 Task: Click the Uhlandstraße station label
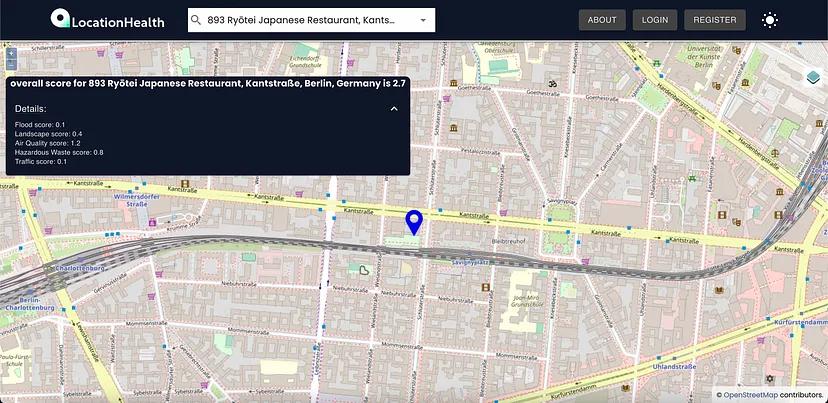pos(674,366)
